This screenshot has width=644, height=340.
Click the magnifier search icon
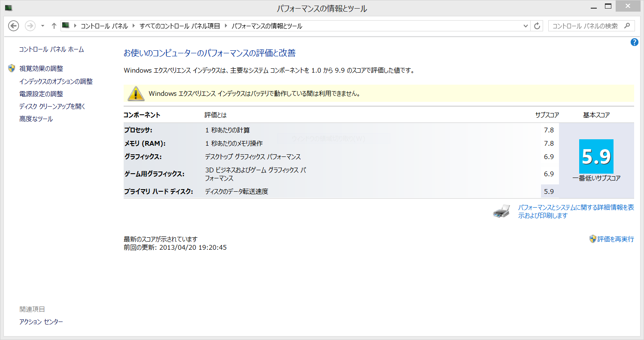[x=627, y=26]
